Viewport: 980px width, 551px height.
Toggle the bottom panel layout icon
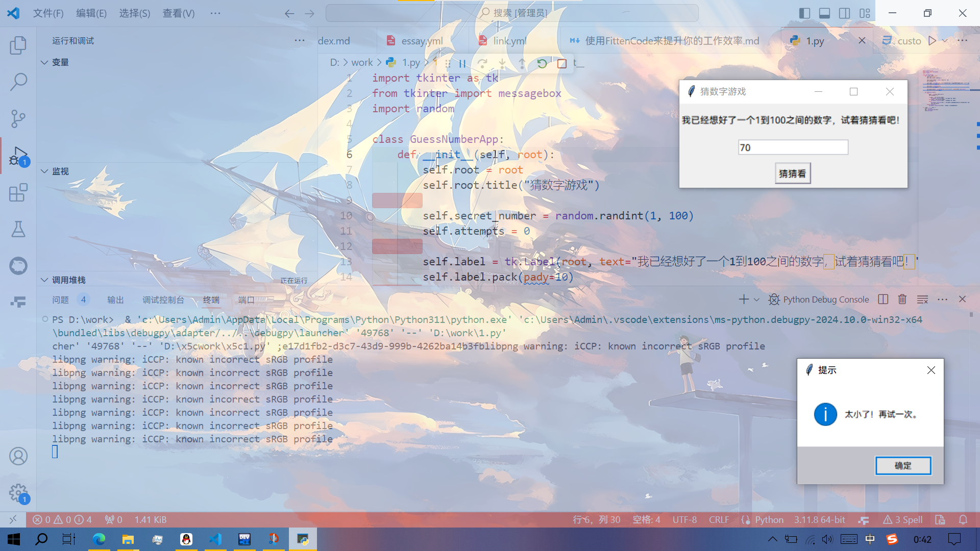tap(824, 13)
